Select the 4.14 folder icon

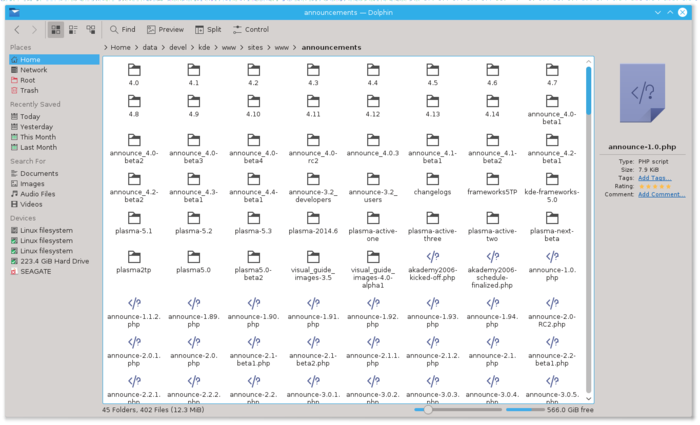[492, 101]
